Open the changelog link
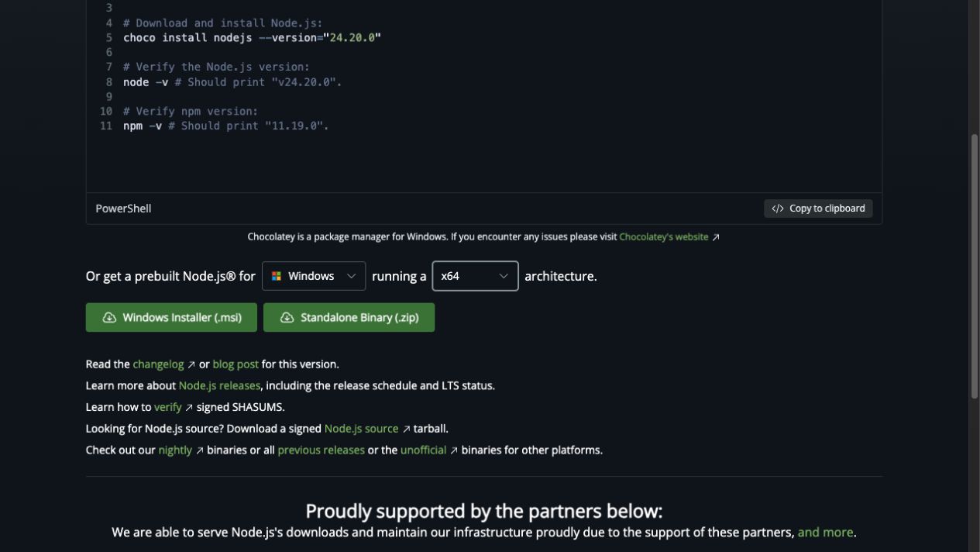 [158, 364]
